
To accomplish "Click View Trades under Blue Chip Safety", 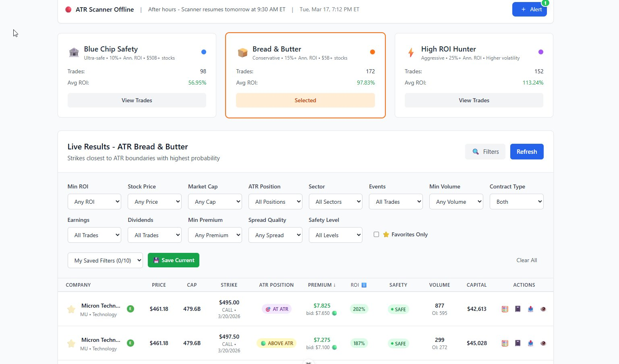I will 137,100.
